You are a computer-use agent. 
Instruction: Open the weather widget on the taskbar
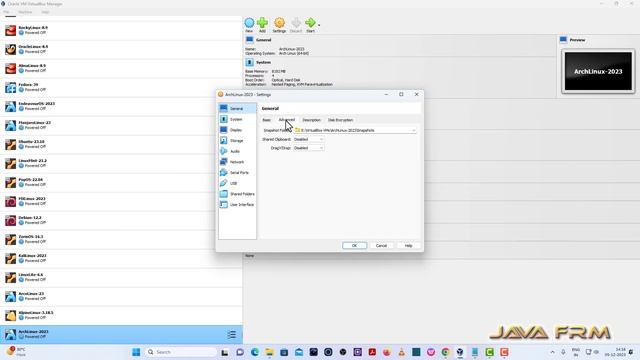click(x=16, y=352)
